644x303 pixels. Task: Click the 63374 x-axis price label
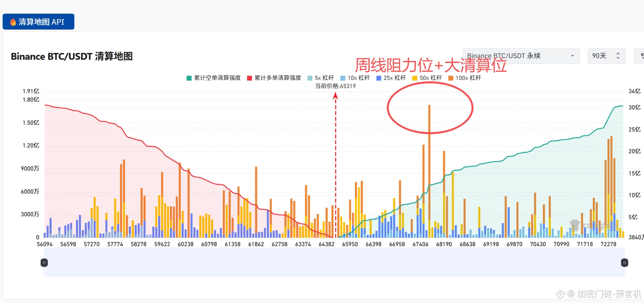click(303, 244)
